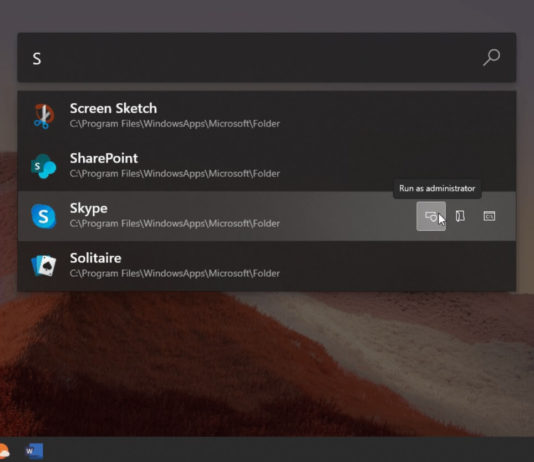Launch the Solitaire search result

coord(267,266)
